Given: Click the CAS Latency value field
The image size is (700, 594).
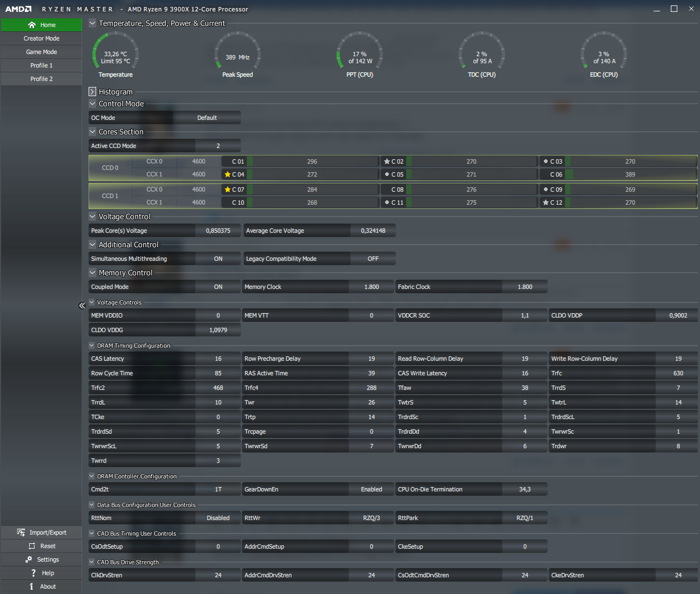Looking at the screenshot, I should pyautogui.click(x=218, y=359).
